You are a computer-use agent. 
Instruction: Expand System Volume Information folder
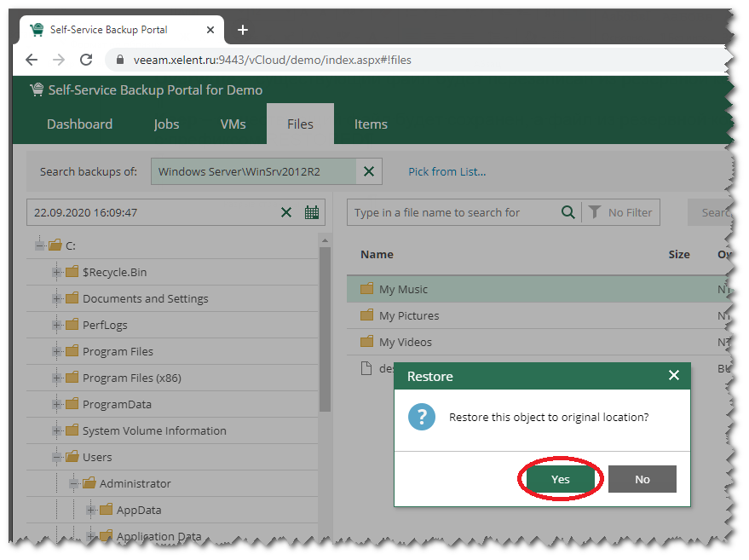point(56,430)
